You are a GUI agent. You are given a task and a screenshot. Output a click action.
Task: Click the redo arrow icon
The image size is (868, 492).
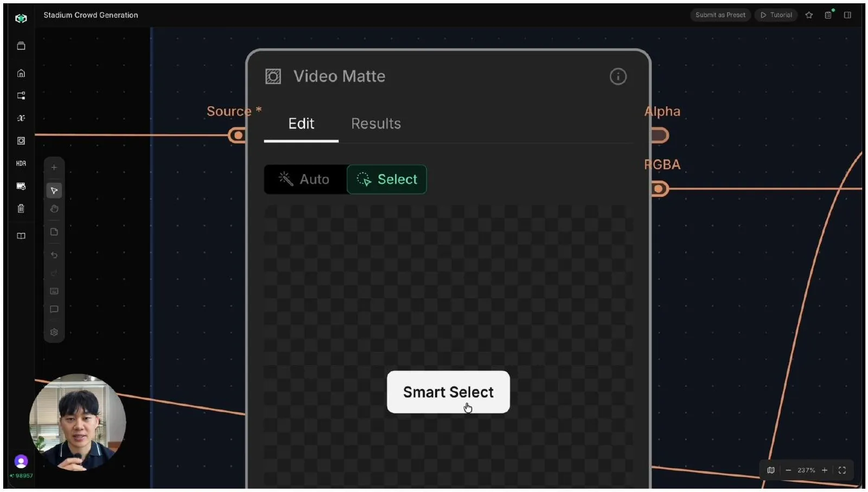54,273
